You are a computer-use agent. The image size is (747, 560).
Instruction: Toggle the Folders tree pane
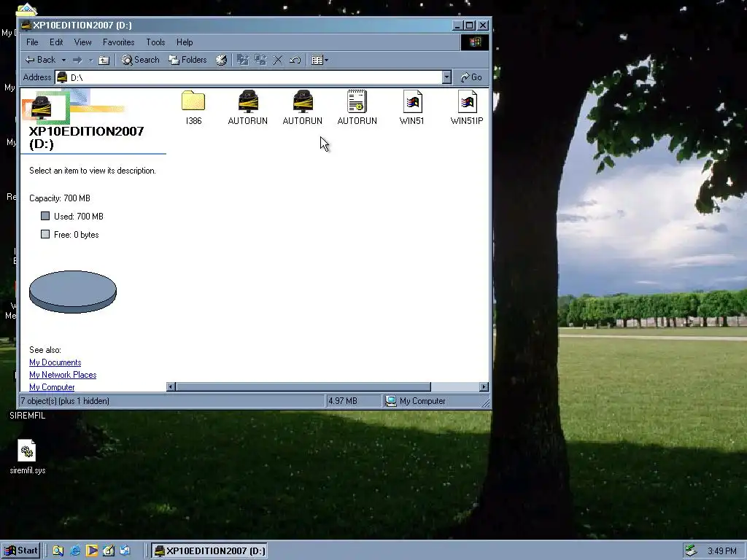(188, 60)
